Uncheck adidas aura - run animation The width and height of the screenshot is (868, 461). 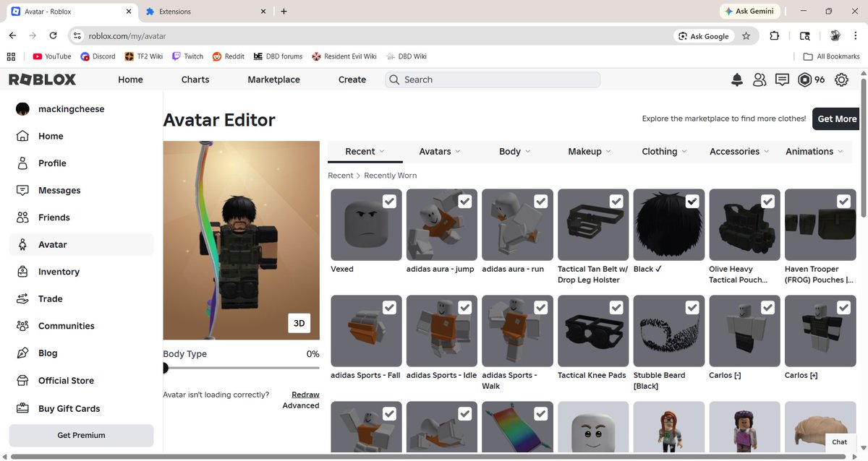pos(540,201)
